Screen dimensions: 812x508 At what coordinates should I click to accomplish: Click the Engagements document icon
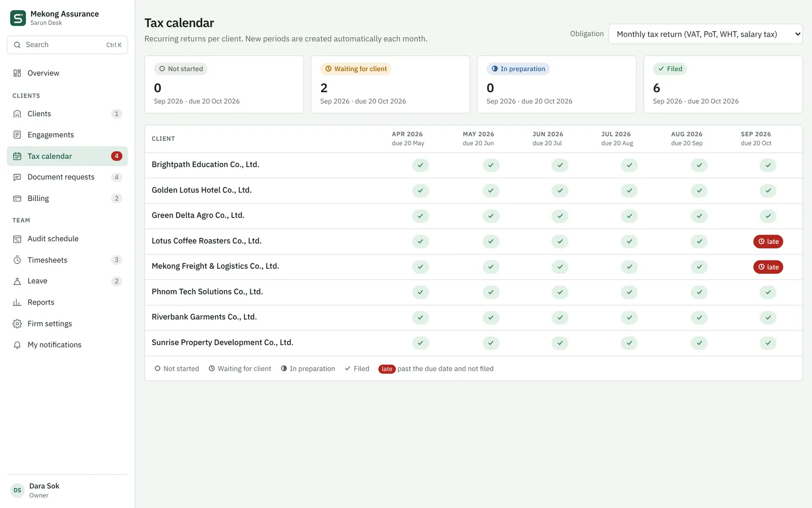click(x=17, y=135)
